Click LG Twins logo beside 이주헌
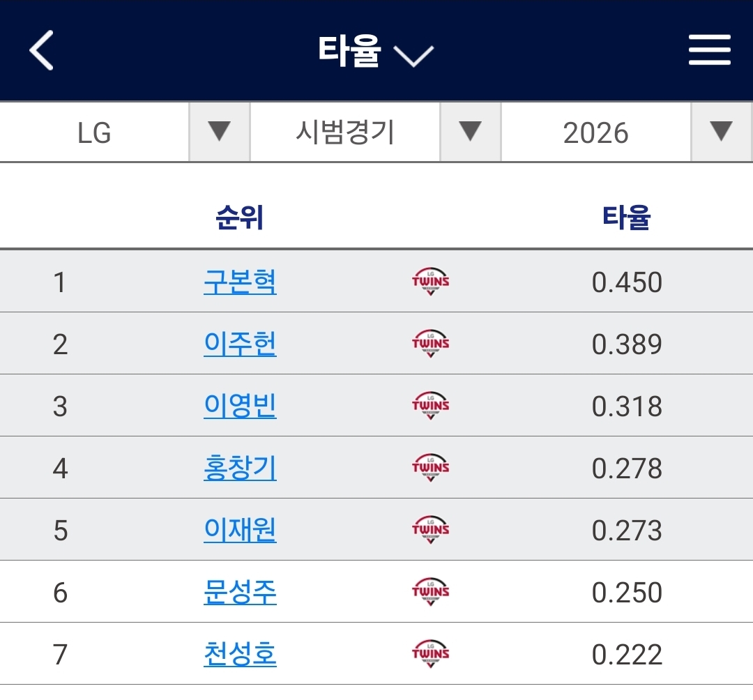This screenshot has width=753, height=700. point(430,344)
